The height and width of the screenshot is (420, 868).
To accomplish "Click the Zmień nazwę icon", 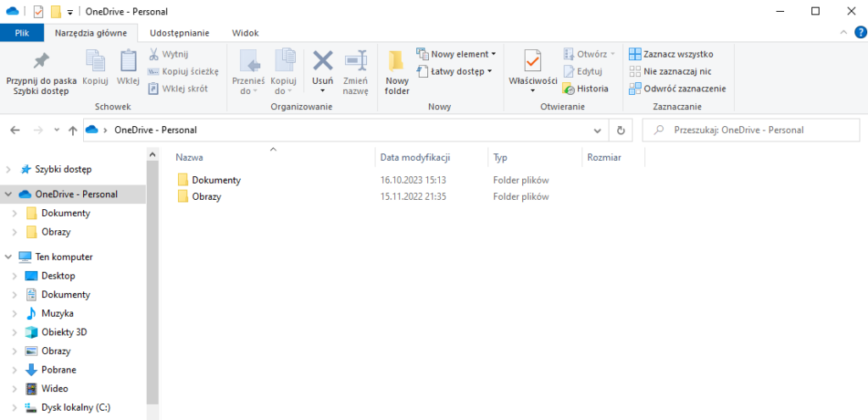I will [356, 60].
